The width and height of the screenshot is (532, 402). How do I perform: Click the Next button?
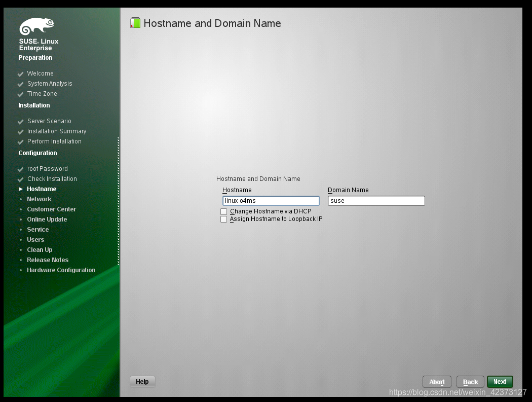coord(500,382)
